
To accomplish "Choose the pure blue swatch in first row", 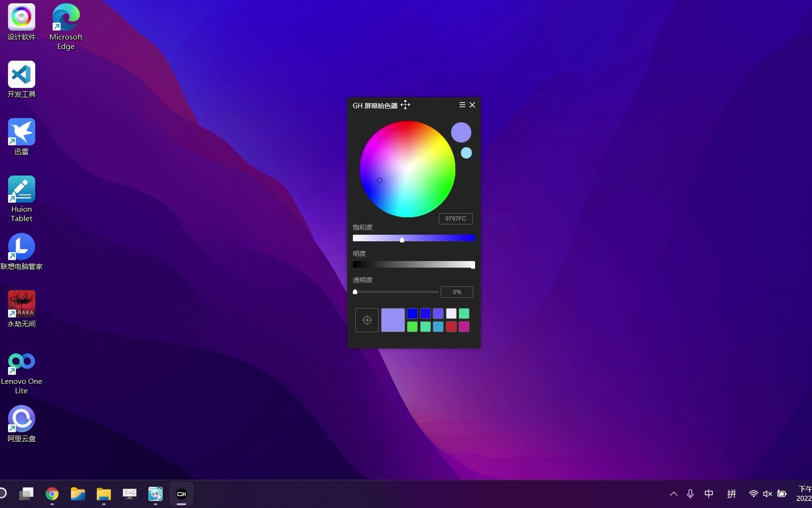I will point(412,313).
